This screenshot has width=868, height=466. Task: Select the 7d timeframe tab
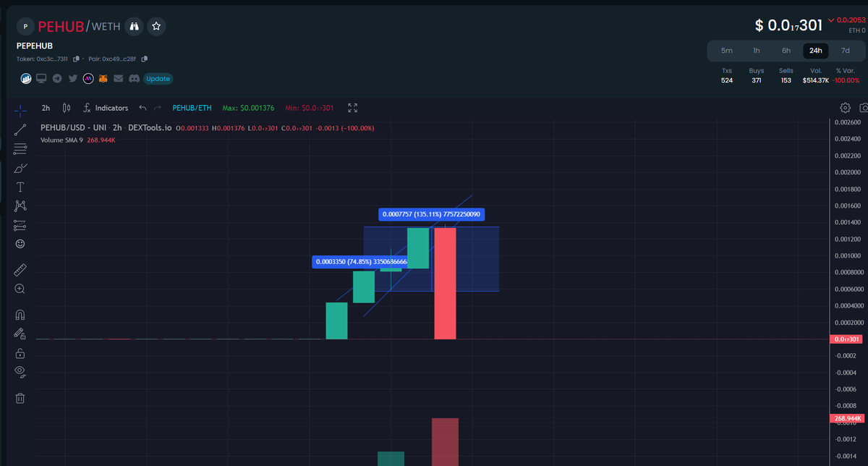[846, 51]
